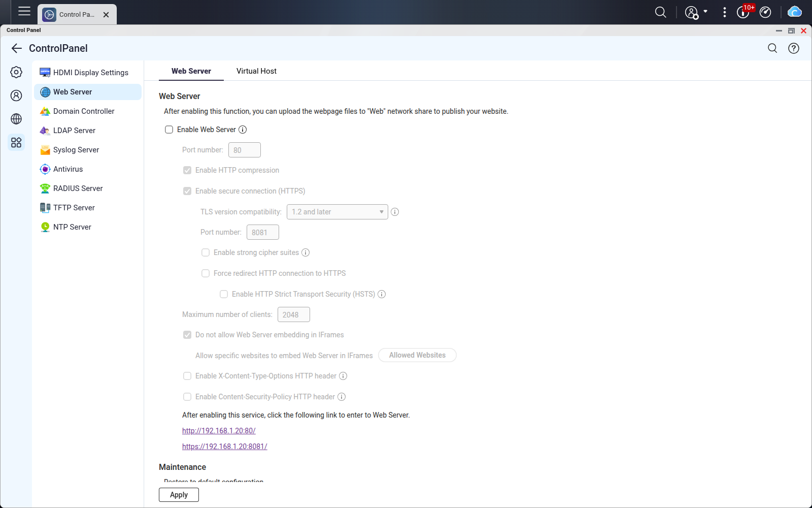Click Allowed Websites button
Image resolution: width=812 pixels, height=508 pixels.
click(417, 355)
